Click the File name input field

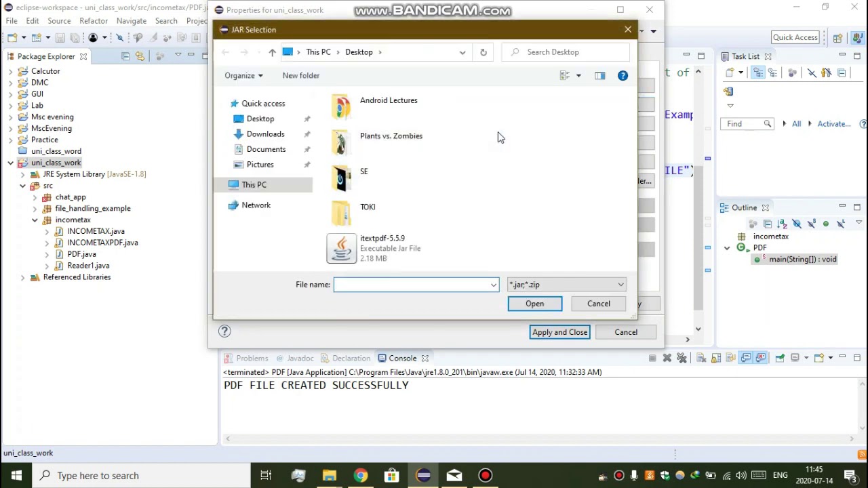pos(416,285)
